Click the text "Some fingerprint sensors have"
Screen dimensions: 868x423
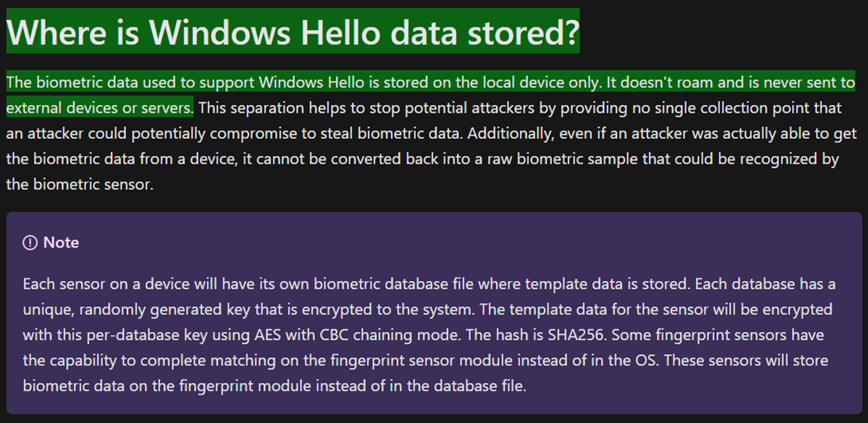[x=718, y=334]
